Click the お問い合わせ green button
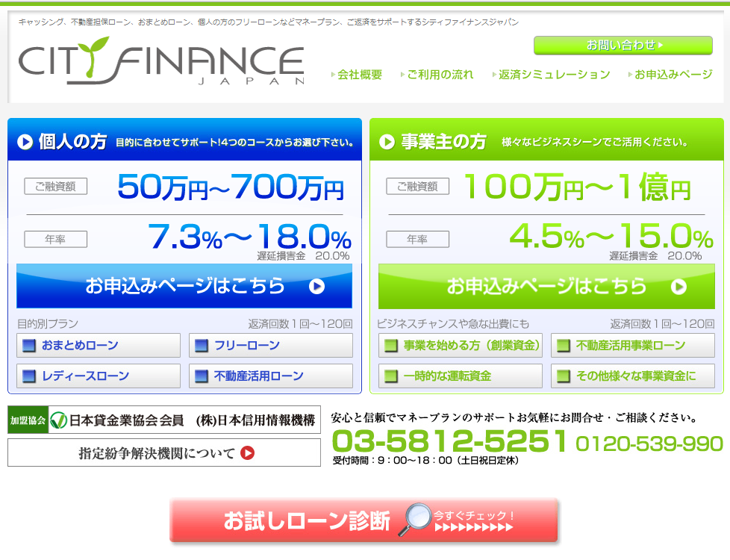This screenshot has width=730, height=560. (x=623, y=46)
